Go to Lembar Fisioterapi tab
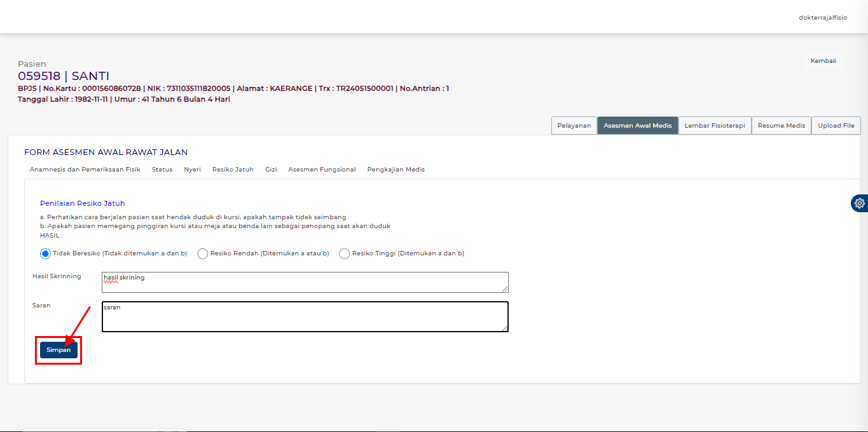The width and height of the screenshot is (868, 432). click(714, 126)
